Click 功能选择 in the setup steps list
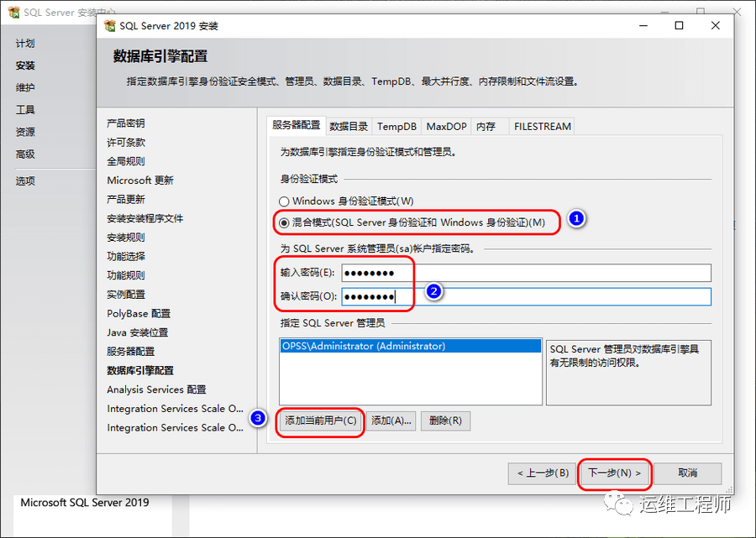This screenshot has height=538, width=756. click(x=126, y=256)
